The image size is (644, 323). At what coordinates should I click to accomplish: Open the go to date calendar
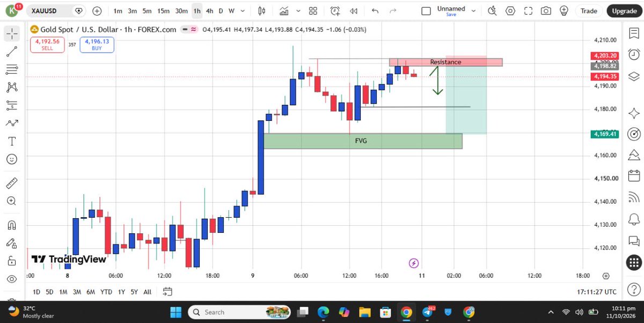(167, 292)
